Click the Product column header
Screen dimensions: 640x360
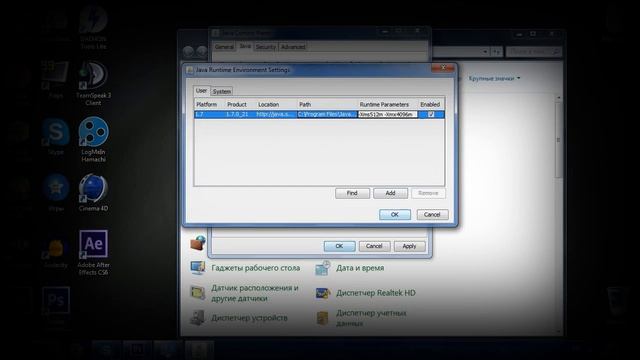[x=240, y=104]
